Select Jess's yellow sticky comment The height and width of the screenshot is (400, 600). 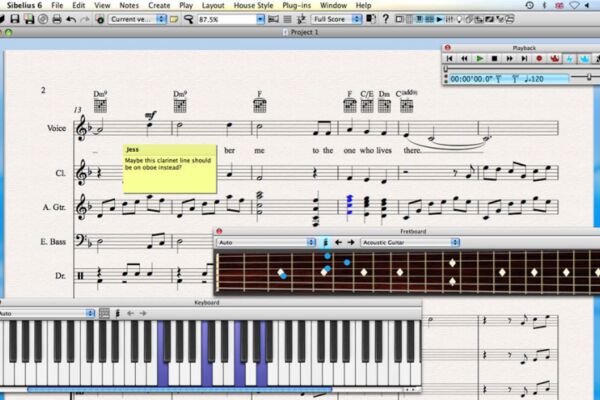click(x=170, y=168)
